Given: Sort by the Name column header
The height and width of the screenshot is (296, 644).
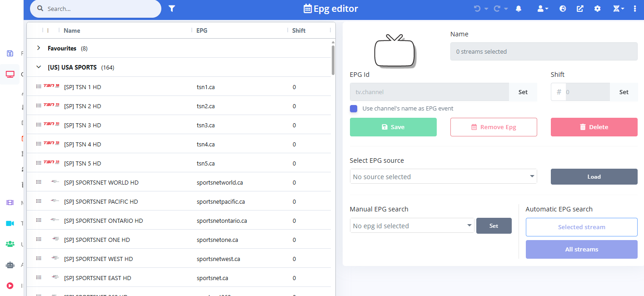Looking at the screenshot, I should (x=72, y=30).
